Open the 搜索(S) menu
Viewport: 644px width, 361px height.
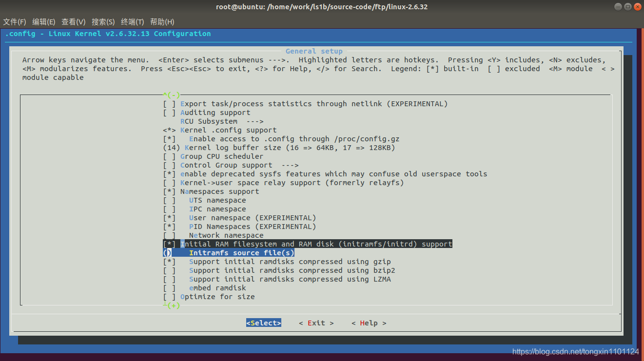(103, 21)
